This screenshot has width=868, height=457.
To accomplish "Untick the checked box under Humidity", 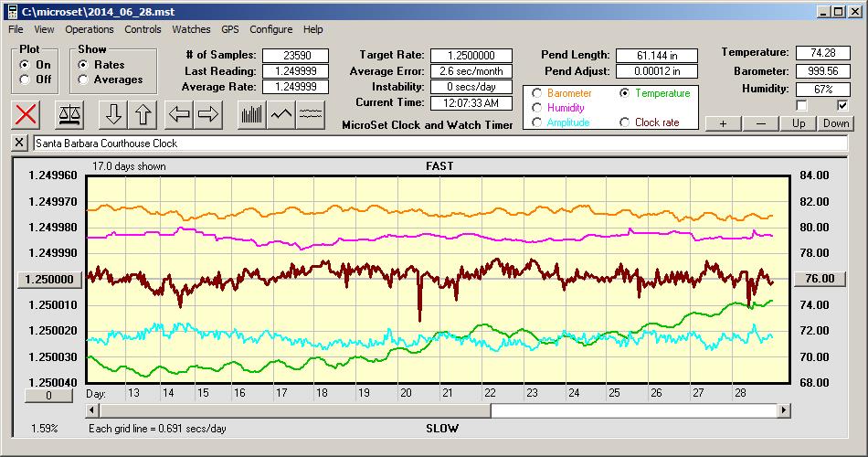I will click(842, 105).
